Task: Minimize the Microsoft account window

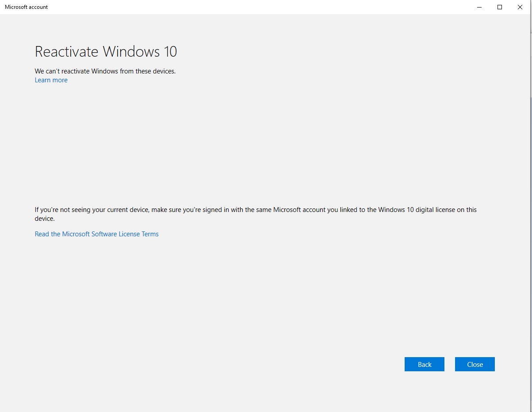Action: (x=479, y=7)
